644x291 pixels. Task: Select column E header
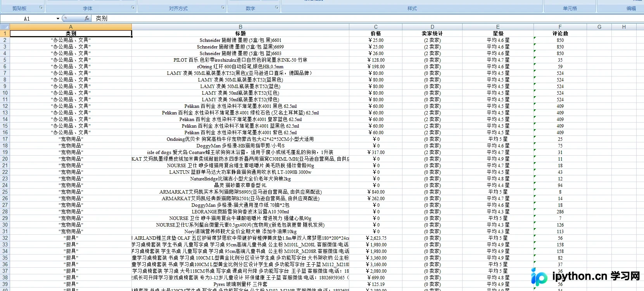coord(498,27)
